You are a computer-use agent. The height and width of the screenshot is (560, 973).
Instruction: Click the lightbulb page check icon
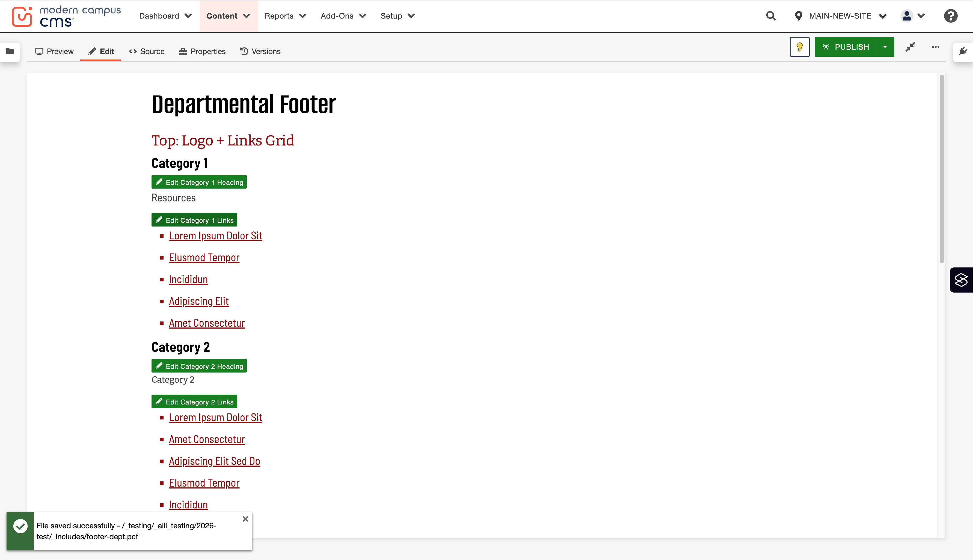pos(799,47)
